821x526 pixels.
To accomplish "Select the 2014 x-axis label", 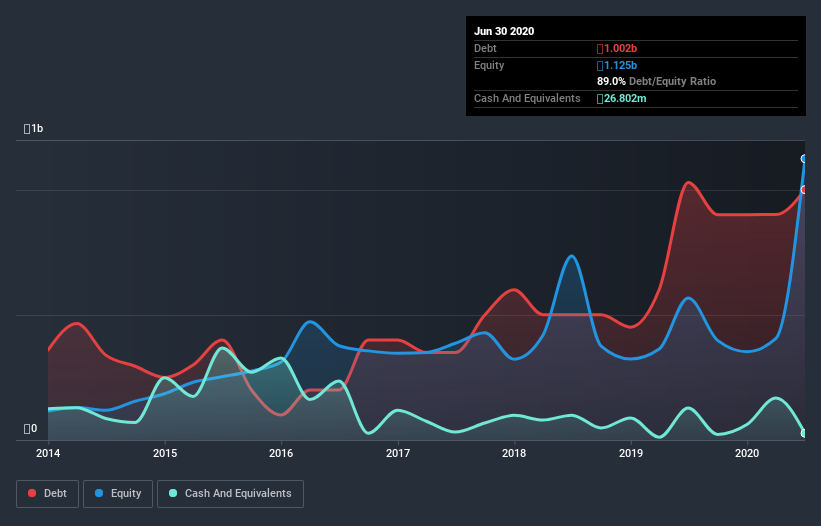I will [x=48, y=453].
